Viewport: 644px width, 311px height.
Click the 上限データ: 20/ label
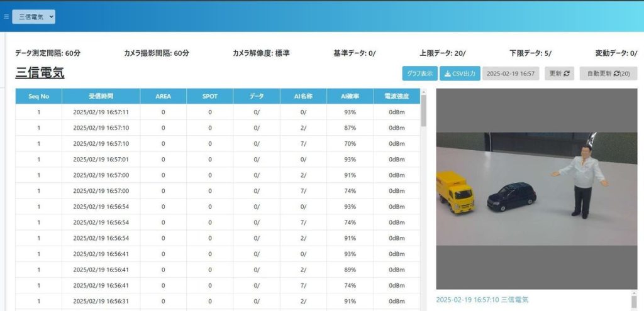[x=442, y=53]
